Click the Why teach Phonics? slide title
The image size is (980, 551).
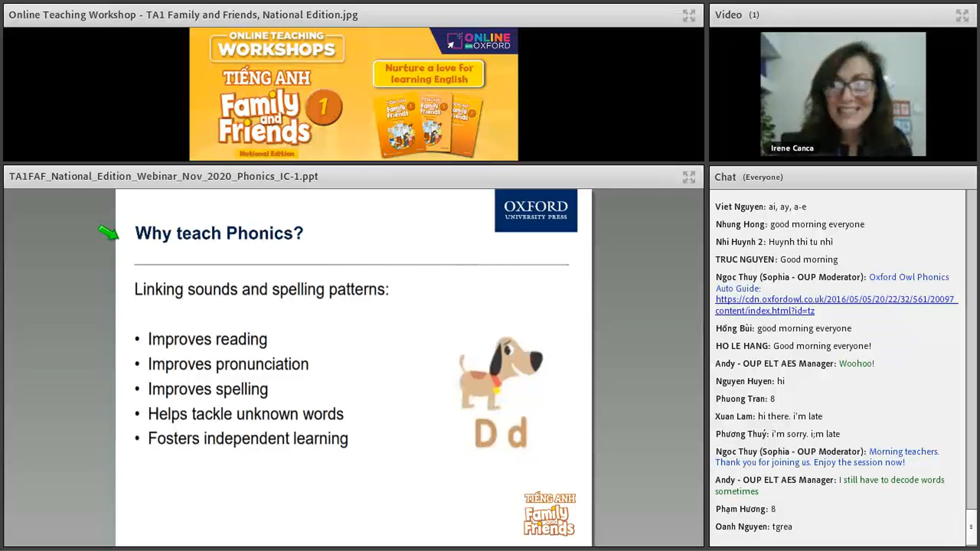tap(219, 233)
